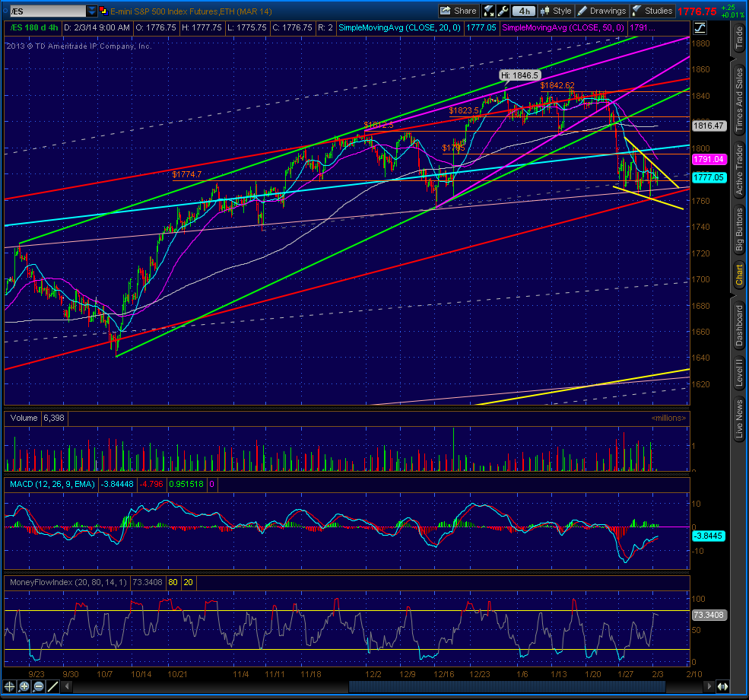Open the Drawings menu
Screen dimensions: 749x700
coord(601,11)
